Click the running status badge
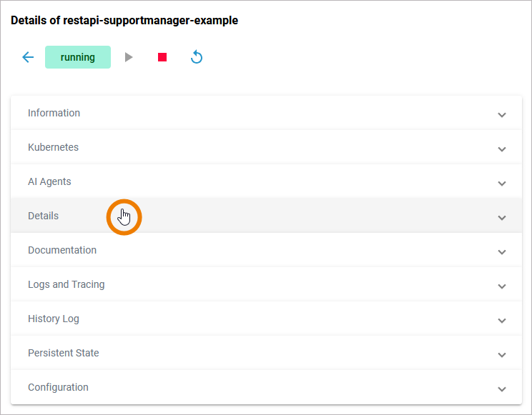Image resolution: width=532 pixels, height=415 pixels. pyautogui.click(x=78, y=57)
